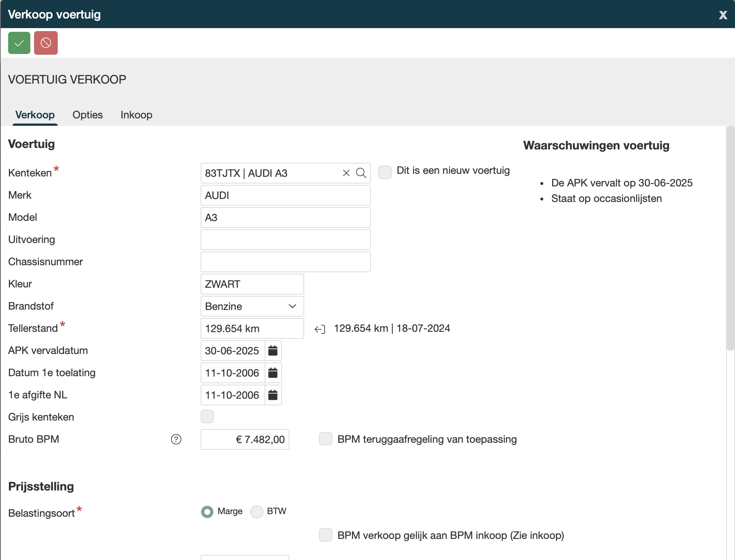Open APK vervaldatum calendar picker
This screenshot has width=735, height=560.
(273, 351)
